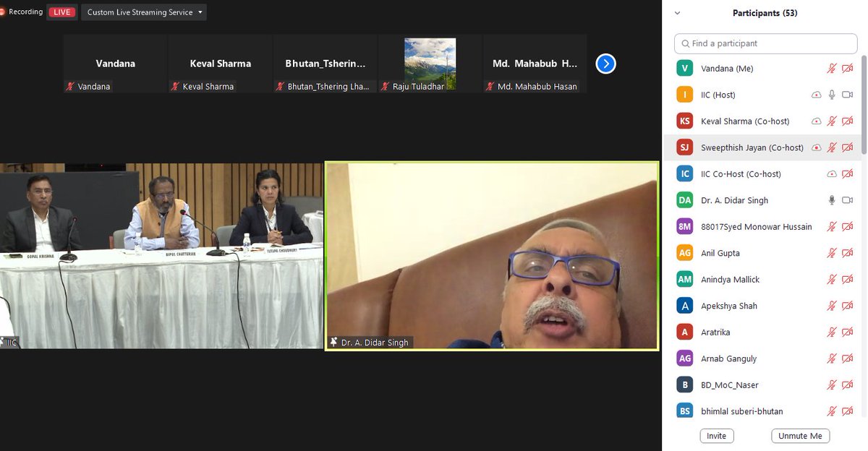Click IIC (Host) cloud recording icon

coord(817,95)
